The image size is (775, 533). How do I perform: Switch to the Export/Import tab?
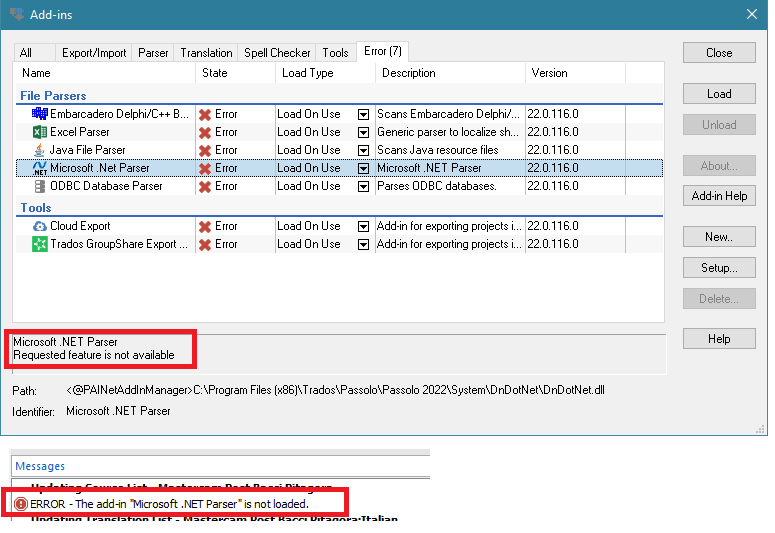pyautogui.click(x=93, y=53)
